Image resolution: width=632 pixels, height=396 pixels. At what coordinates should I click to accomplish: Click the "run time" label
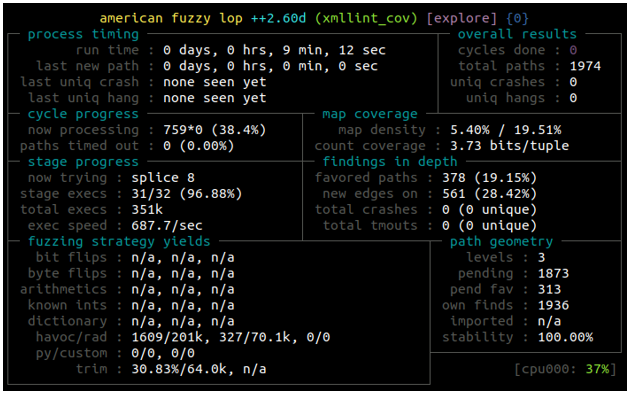[107, 50]
